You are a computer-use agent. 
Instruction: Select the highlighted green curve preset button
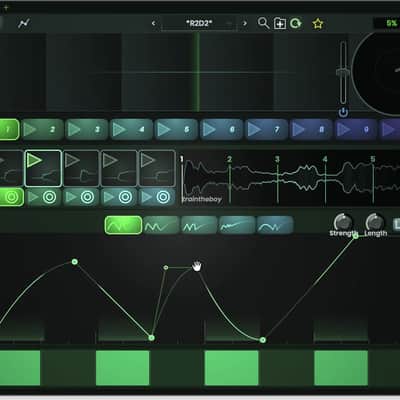pos(123,225)
